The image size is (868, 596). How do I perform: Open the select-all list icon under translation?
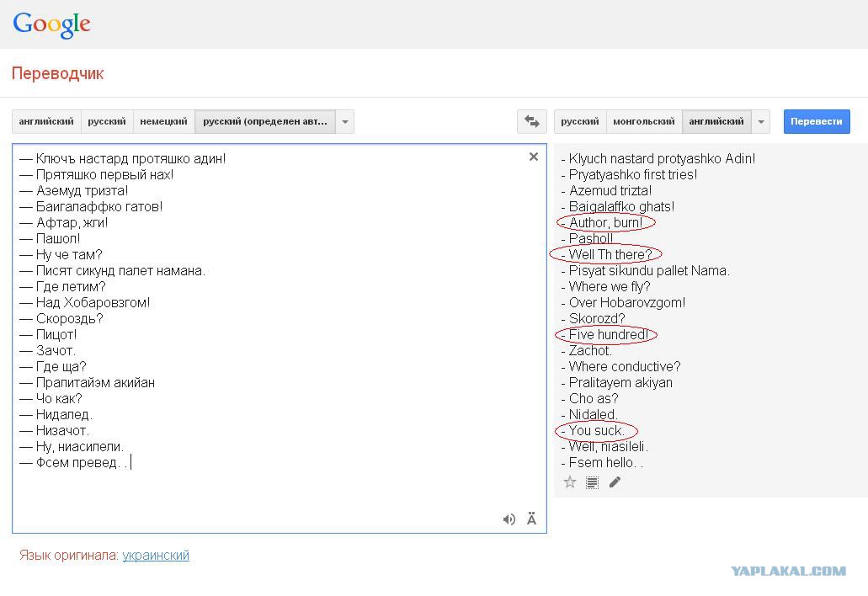click(x=592, y=482)
